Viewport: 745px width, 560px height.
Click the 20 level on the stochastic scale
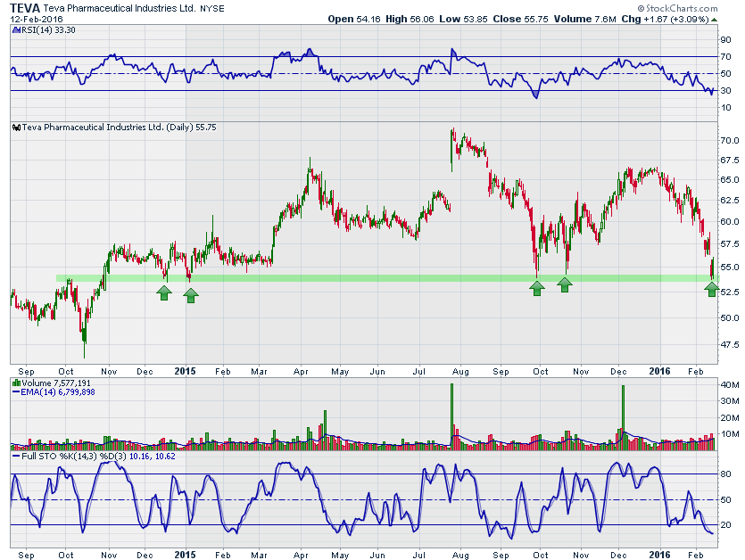725,525
